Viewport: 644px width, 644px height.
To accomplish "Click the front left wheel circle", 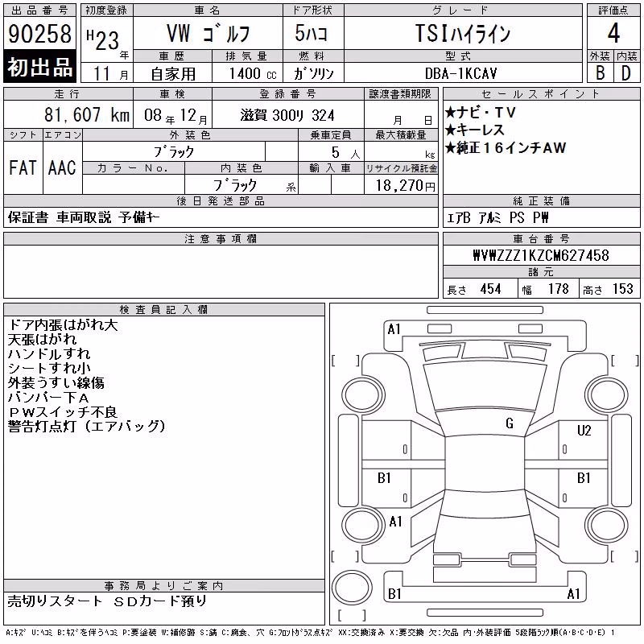I will pos(364,395).
